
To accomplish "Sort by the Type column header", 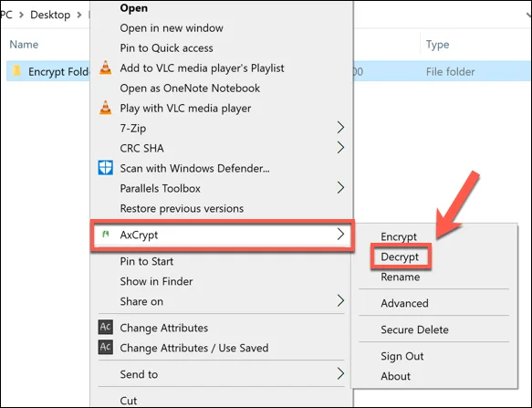I will 438,45.
